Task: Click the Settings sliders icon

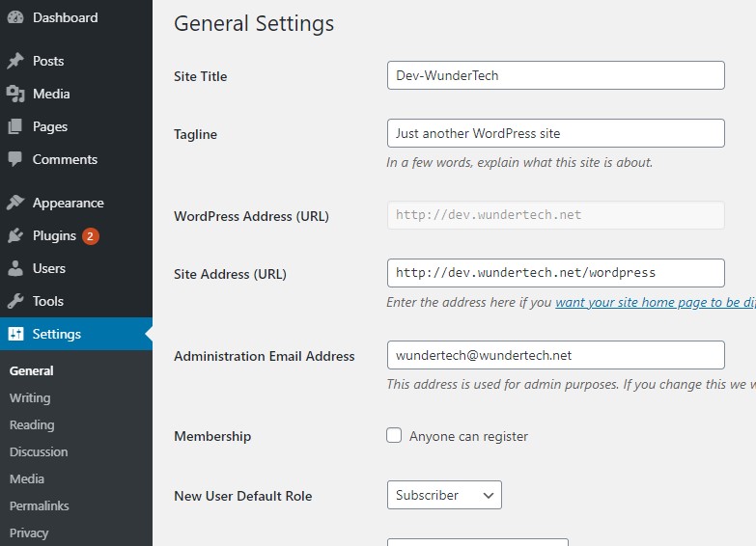Action: click(x=15, y=334)
